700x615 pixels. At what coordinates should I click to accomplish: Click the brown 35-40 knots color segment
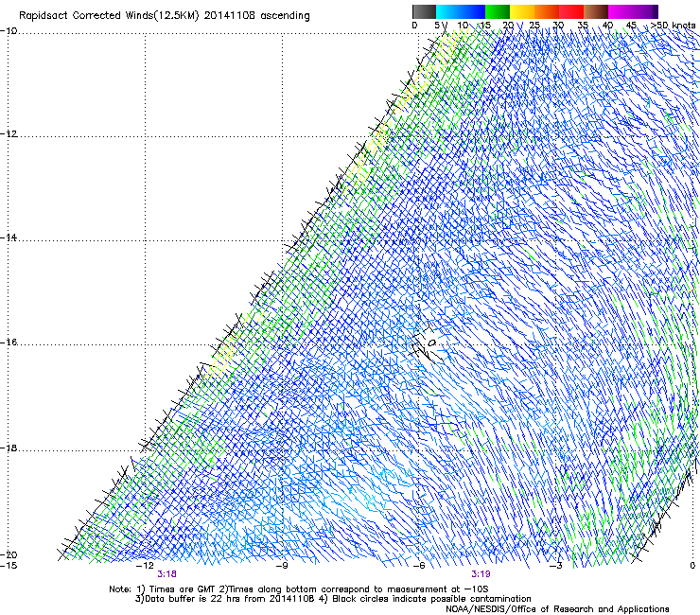[596, 11]
